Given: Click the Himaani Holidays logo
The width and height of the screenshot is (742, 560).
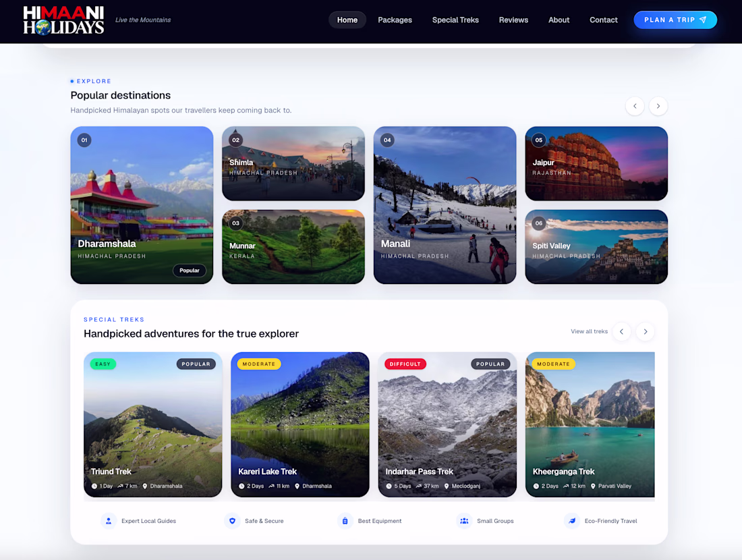Looking at the screenshot, I should click(63, 20).
